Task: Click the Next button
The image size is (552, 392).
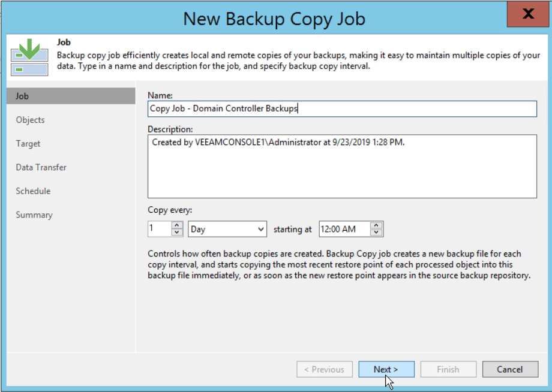Action: pyautogui.click(x=386, y=369)
